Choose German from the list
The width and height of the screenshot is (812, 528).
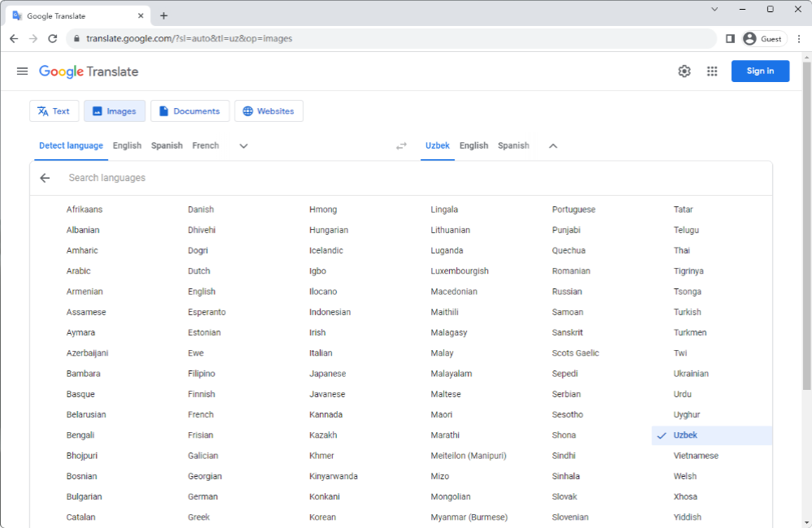pos(202,496)
